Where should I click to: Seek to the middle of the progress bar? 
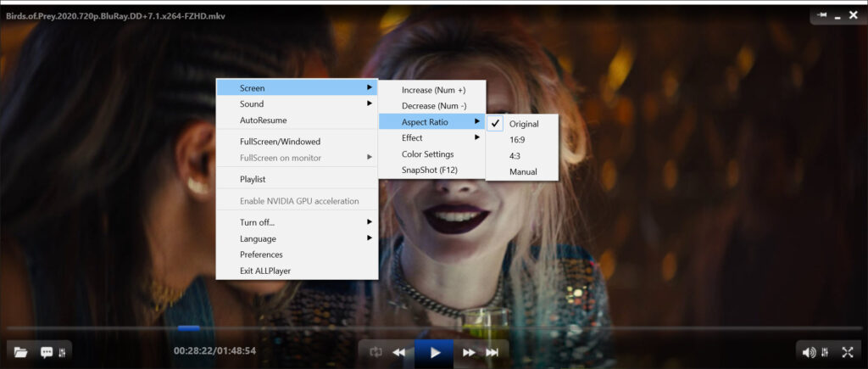click(x=434, y=328)
